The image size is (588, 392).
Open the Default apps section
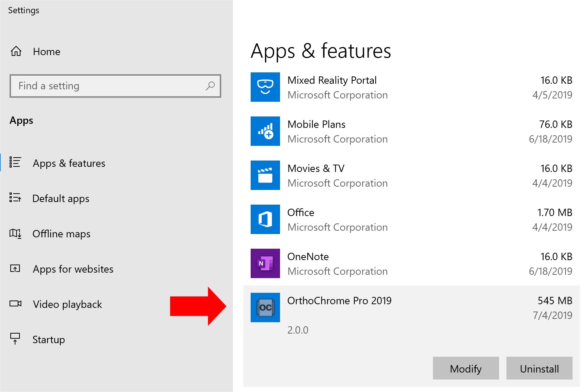61,198
